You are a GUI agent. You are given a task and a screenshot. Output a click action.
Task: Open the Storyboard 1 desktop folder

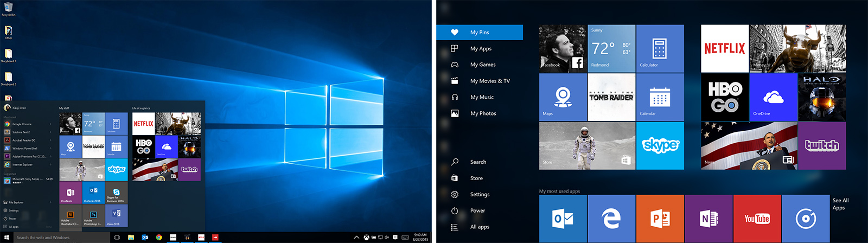click(x=8, y=55)
